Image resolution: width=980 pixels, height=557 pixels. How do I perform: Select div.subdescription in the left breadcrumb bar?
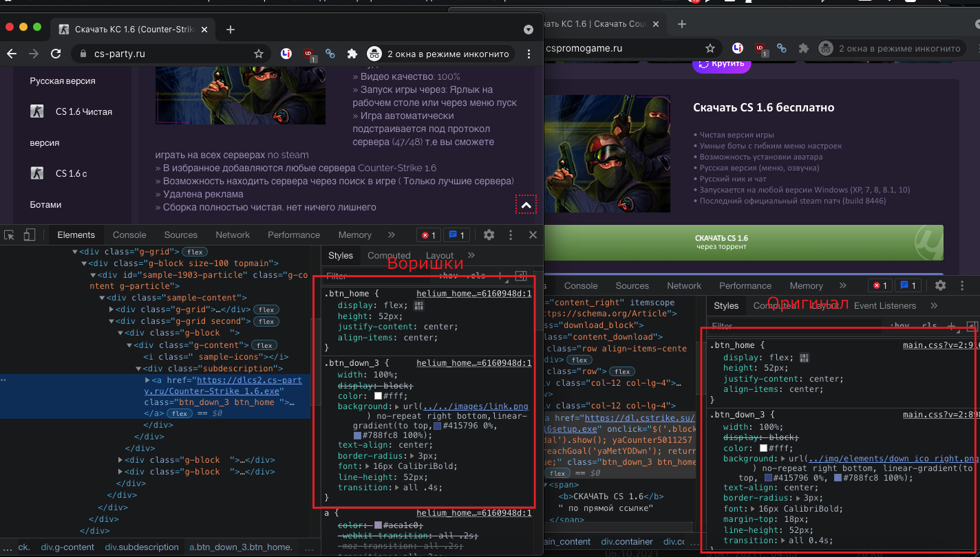(142, 547)
